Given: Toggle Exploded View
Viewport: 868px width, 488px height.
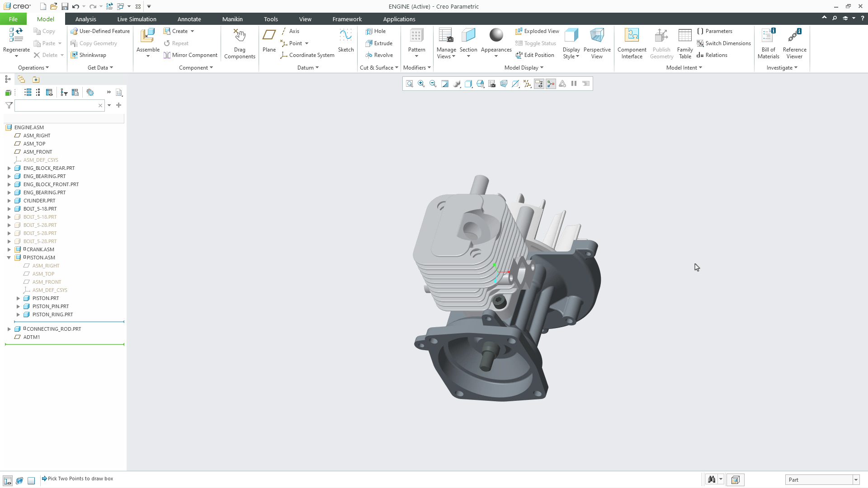Looking at the screenshot, I should (x=537, y=31).
